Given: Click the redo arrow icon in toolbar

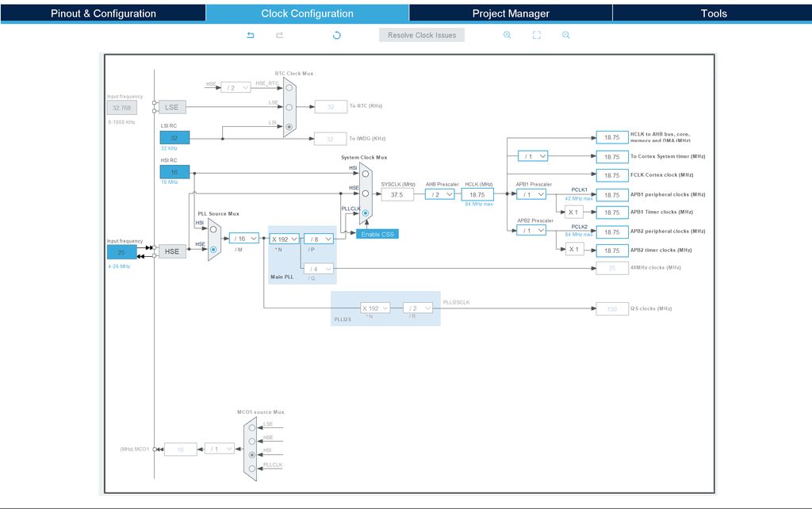Looking at the screenshot, I should pyautogui.click(x=280, y=35).
